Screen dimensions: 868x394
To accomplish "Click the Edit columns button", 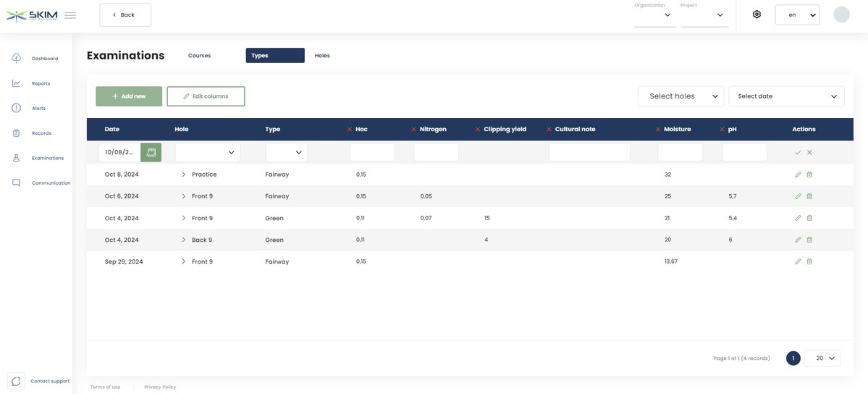I will [206, 96].
